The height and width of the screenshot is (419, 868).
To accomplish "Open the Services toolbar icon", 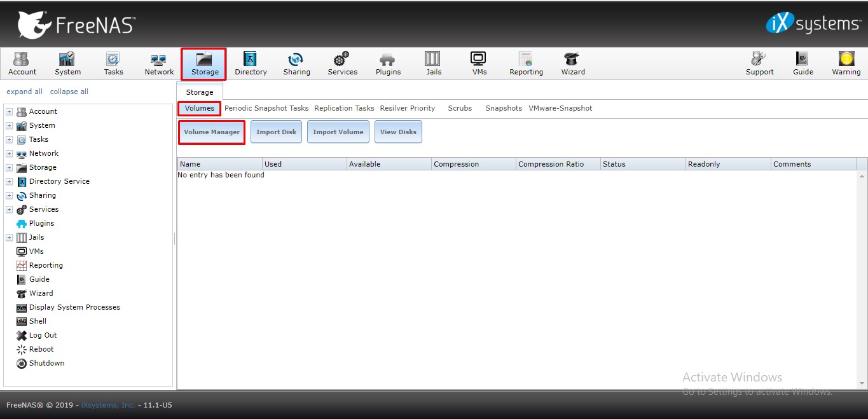I will [342, 64].
